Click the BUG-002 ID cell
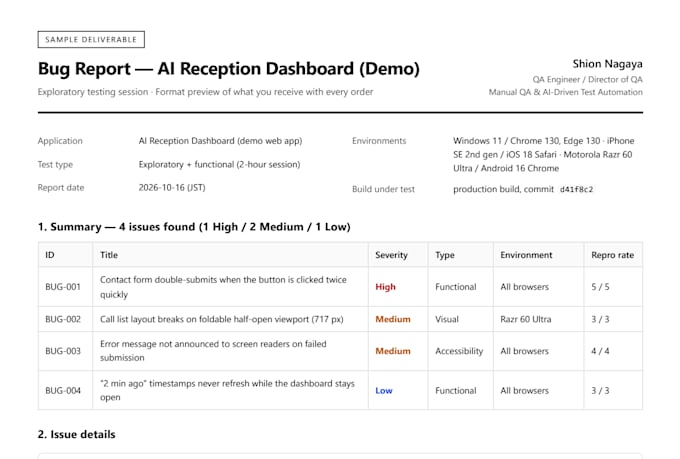The width and height of the screenshot is (680, 459). pyautogui.click(x=63, y=319)
